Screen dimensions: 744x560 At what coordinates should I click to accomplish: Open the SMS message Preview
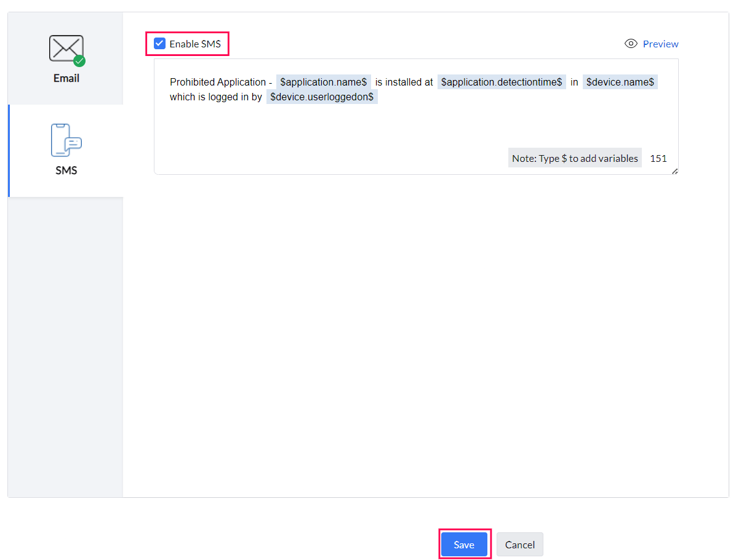[660, 44]
